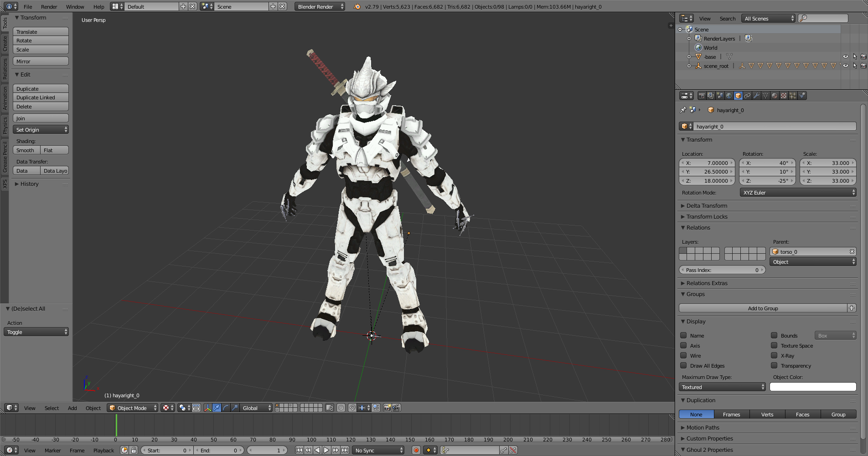868x456 pixels.
Task: Hide -base object with eye icon
Action: (x=845, y=56)
